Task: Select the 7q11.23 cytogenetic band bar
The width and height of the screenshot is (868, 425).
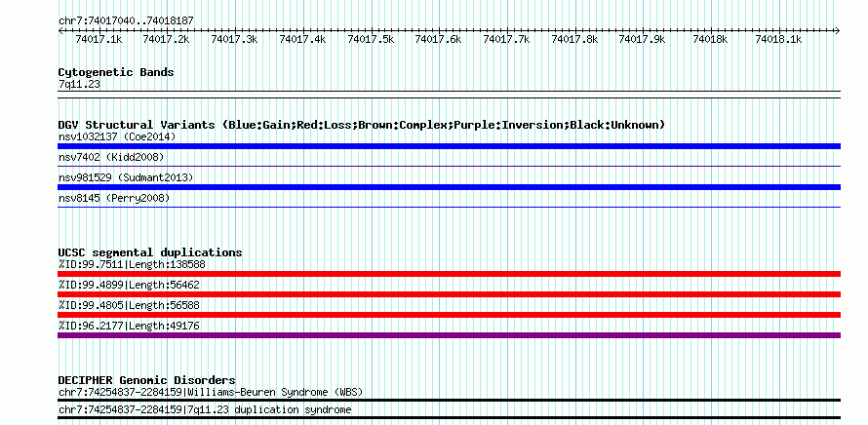Action: click(x=449, y=95)
